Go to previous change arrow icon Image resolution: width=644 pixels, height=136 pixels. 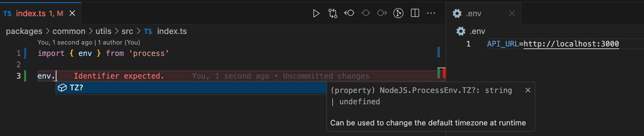point(349,13)
